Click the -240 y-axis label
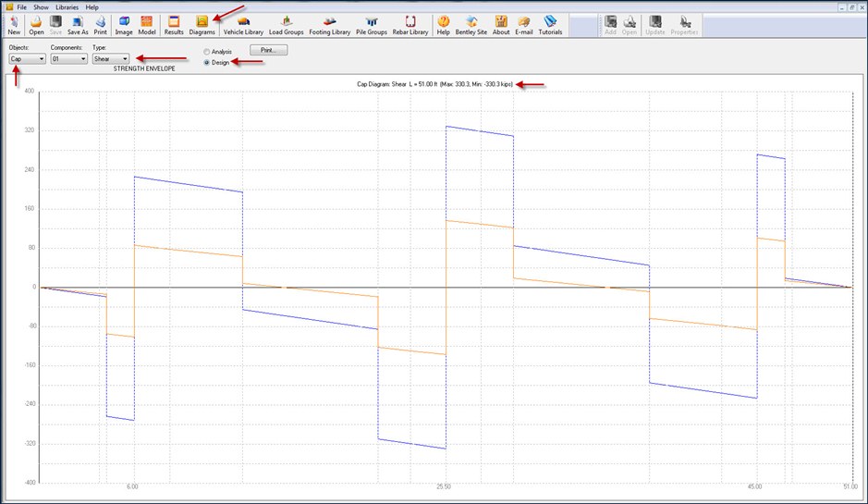The height and width of the screenshot is (504, 868). point(29,404)
